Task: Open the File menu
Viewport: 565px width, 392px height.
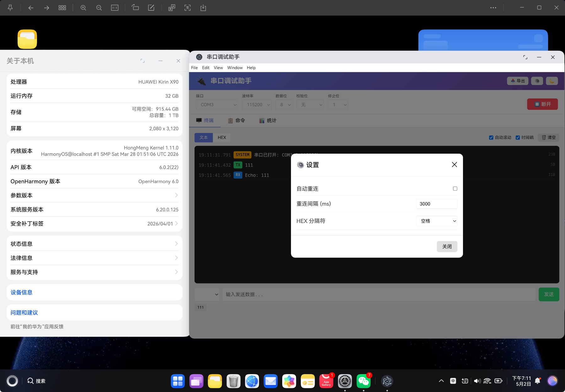Action: coord(194,68)
